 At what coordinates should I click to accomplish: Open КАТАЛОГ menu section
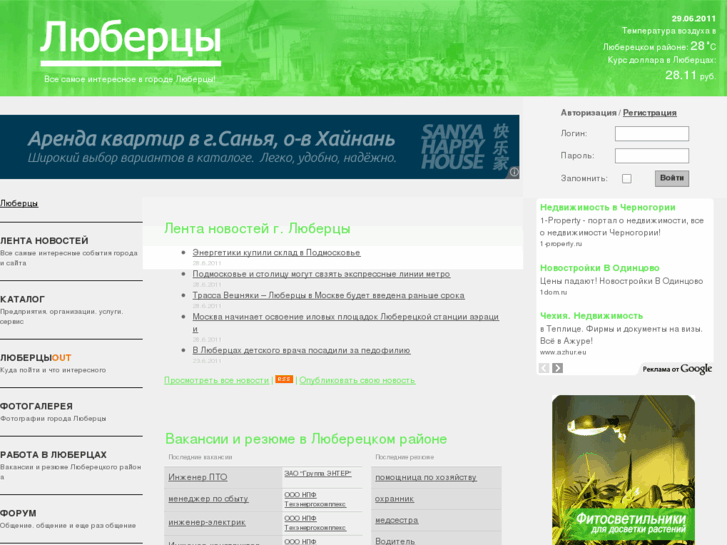[x=22, y=299]
